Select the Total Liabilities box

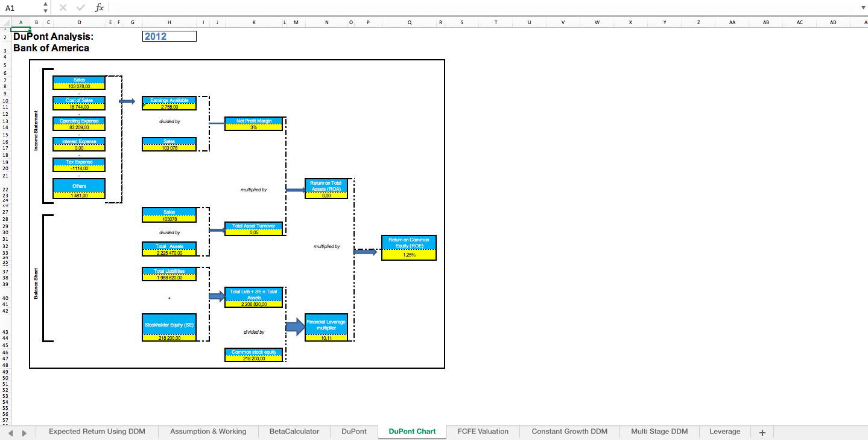click(x=169, y=274)
